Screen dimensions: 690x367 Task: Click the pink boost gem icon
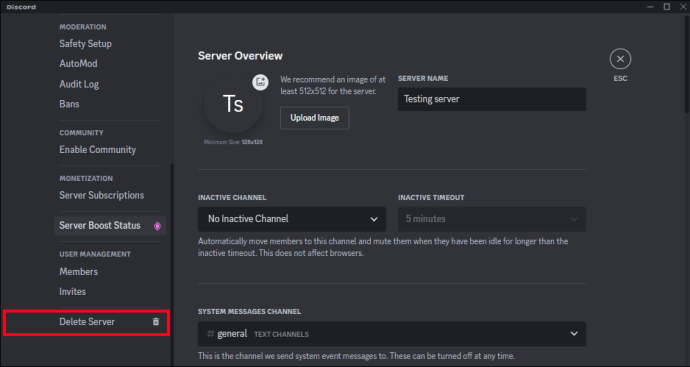pyautogui.click(x=157, y=226)
